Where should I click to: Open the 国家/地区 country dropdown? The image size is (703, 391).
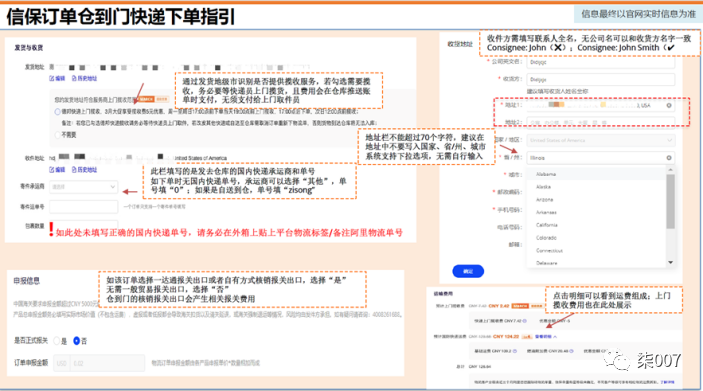click(x=601, y=140)
